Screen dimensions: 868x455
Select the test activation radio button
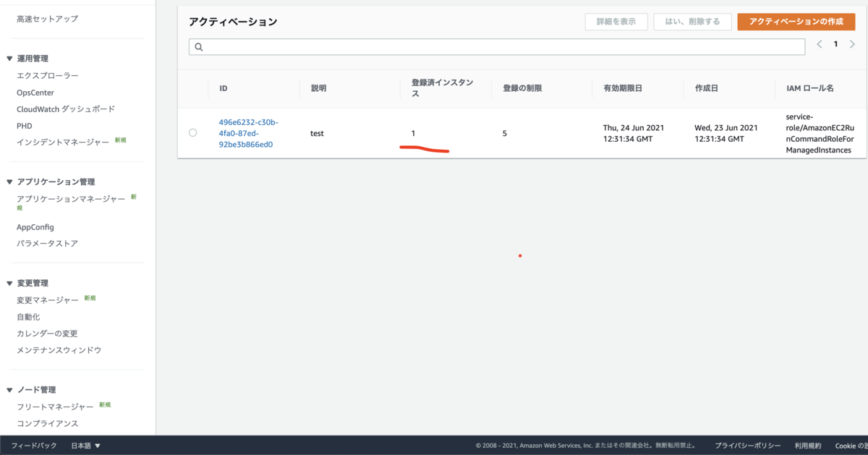pos(192,132)
